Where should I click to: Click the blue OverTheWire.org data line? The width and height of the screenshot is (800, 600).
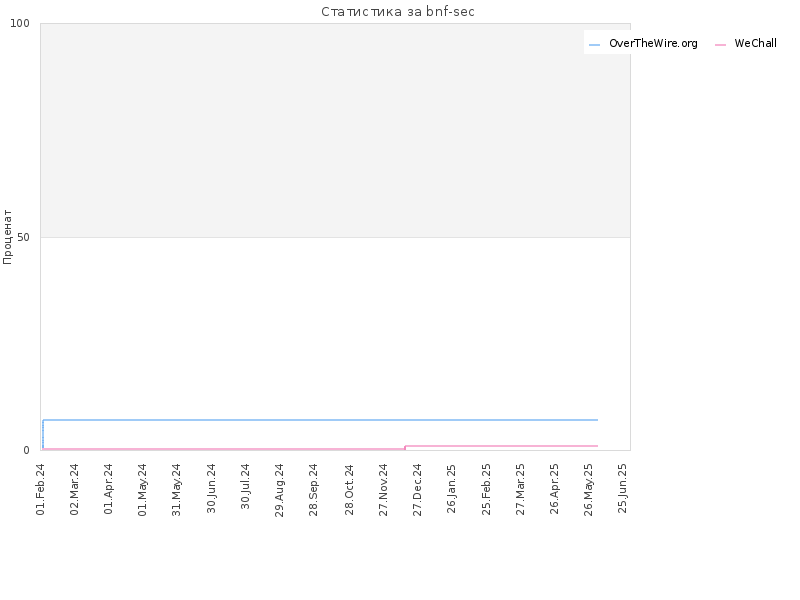(x=320, y=420)
